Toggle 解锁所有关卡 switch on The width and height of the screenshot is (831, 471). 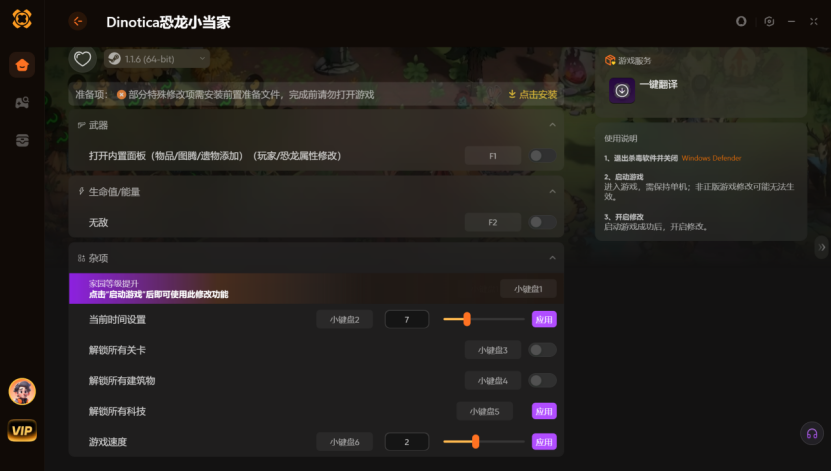pyautogui.click(x=542, y=350)
